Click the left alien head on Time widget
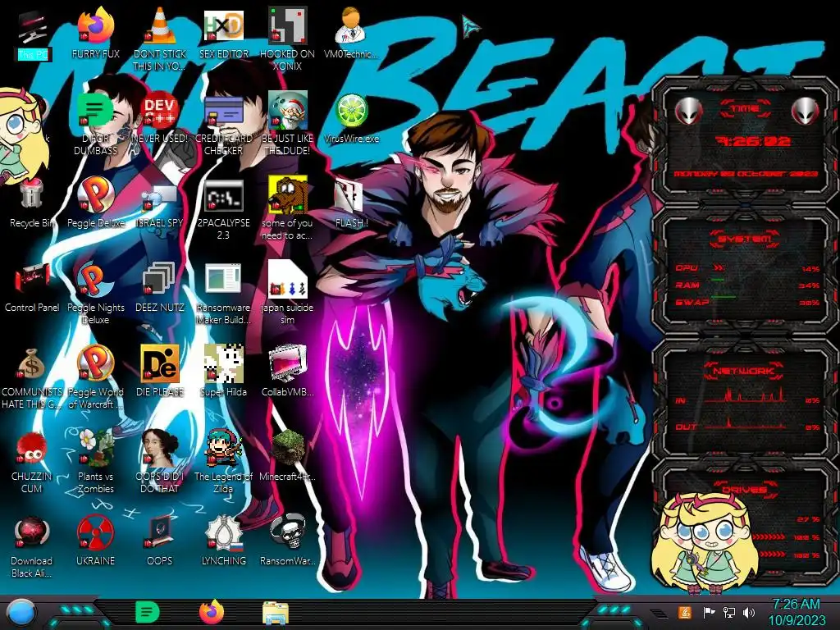This screenshot has width=840, height=630. 688,111
